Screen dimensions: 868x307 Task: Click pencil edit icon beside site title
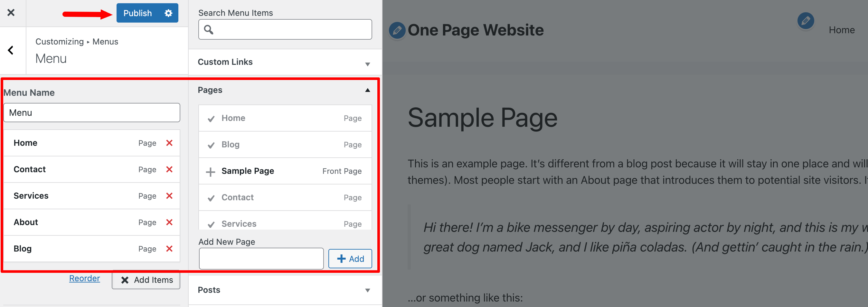pyautogui.click(x=397, y=31)
